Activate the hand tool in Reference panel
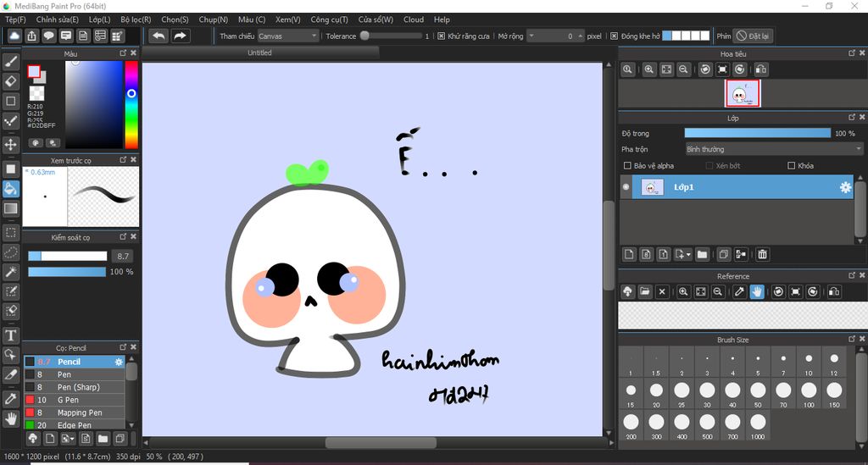 (x=757, y=291)
